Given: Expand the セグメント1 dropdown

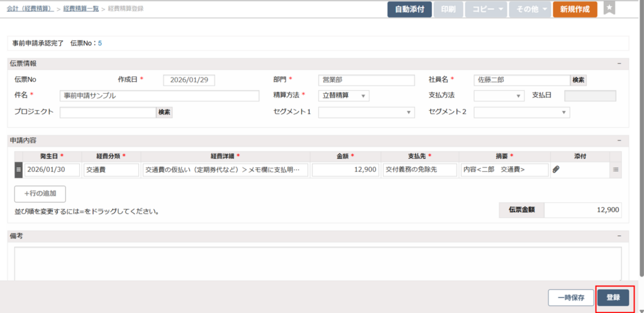Looking at the screenshot, I should [x=366, y=112].
